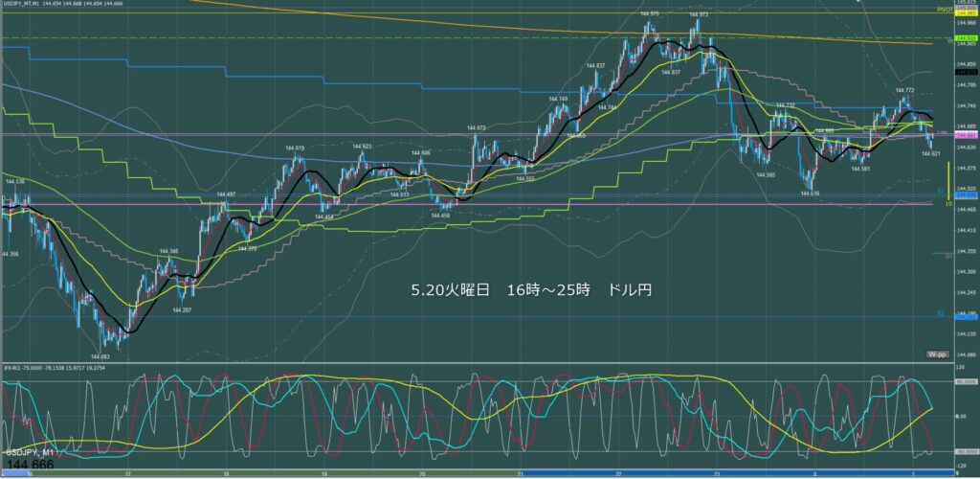Click the yellow PIVOT price tag on axis

click(x=967, y=12)
